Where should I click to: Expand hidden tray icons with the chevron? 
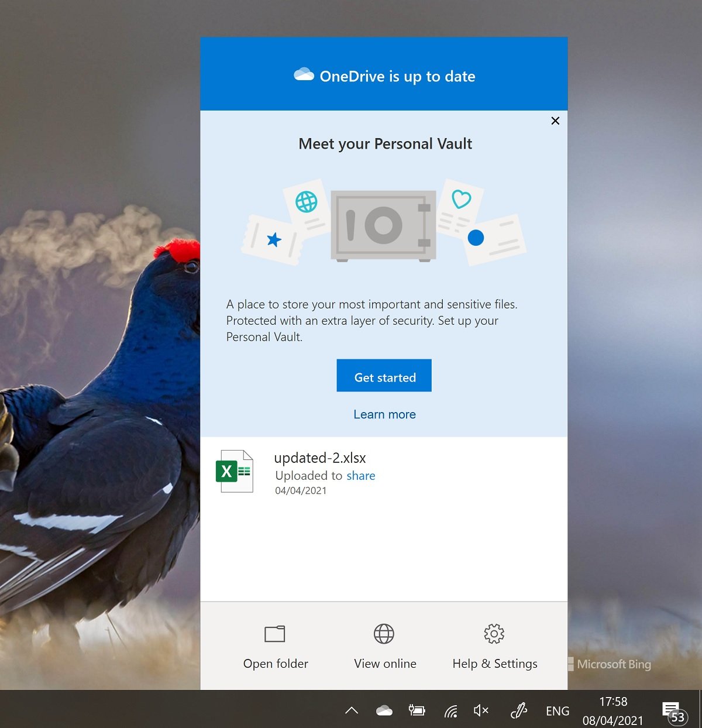point(352,710)
